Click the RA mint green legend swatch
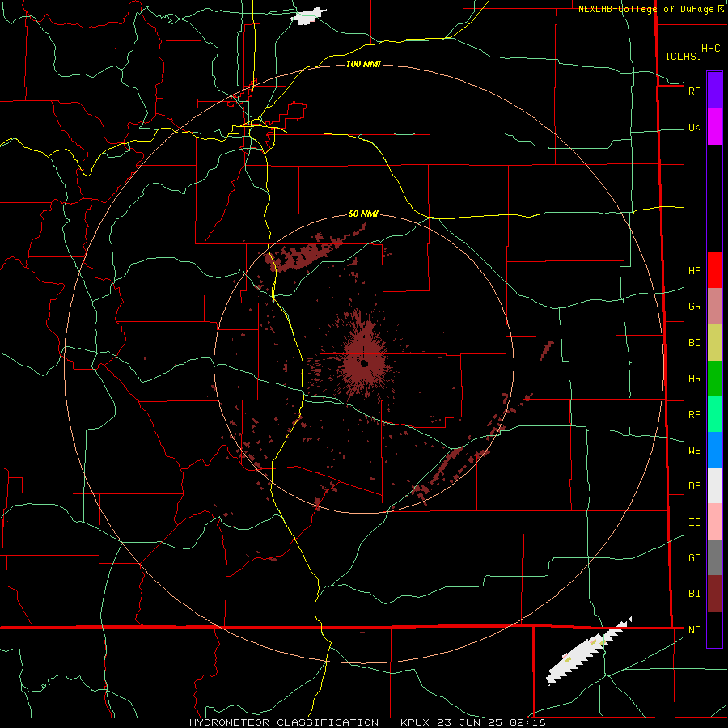The height and width of the screenshot is (728, 728). pos(714,414)
